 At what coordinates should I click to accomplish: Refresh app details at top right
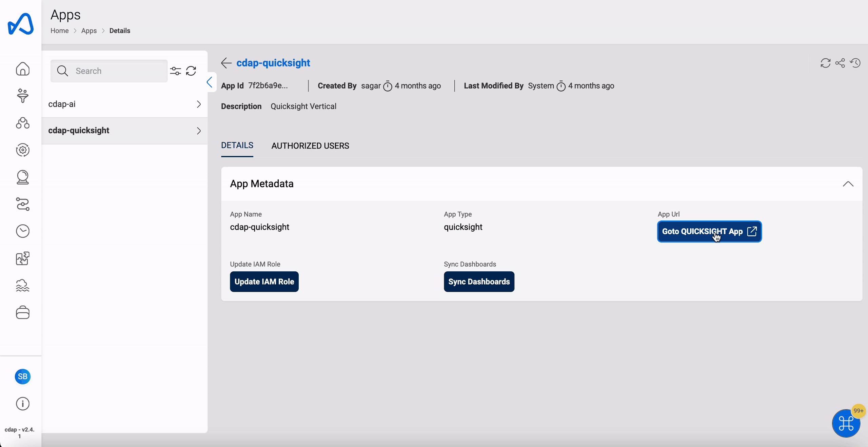point(826,63)
